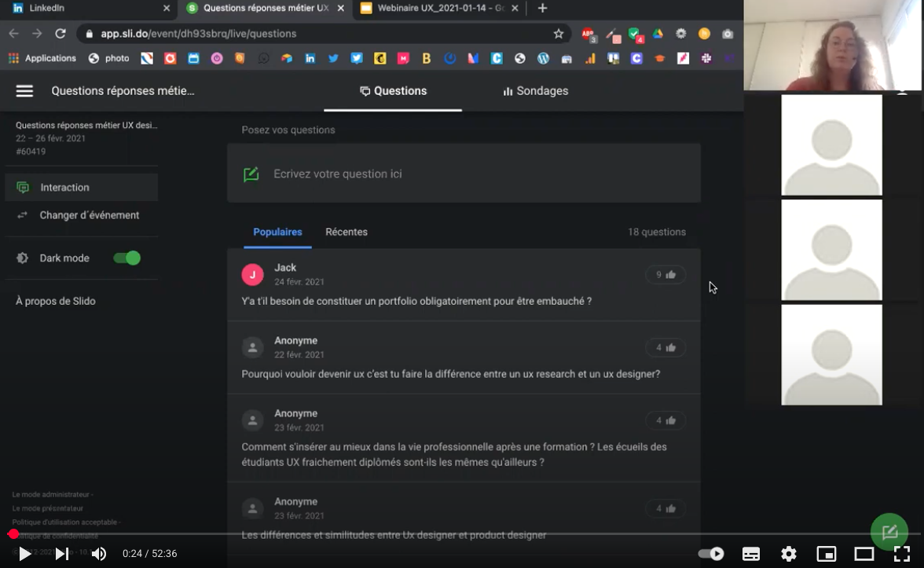
Task: Click the browser address bar URL
Action: pos(199,34)
